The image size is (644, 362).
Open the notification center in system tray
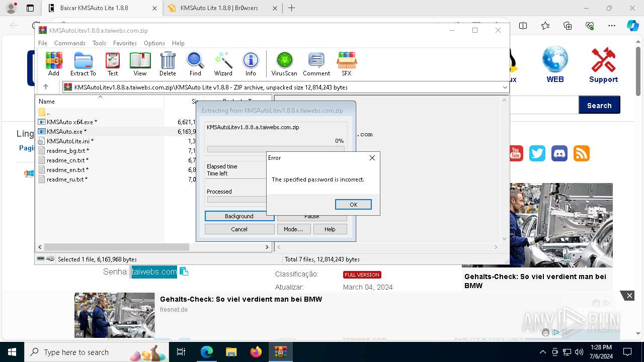pos(627,352)
